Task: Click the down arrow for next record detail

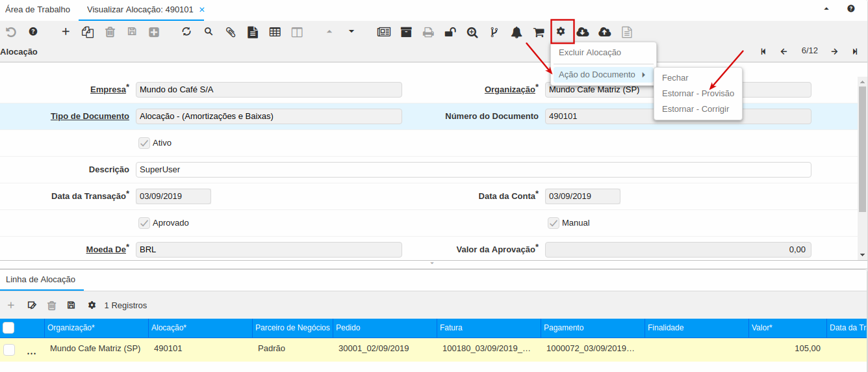Action: tap(351, 32)
